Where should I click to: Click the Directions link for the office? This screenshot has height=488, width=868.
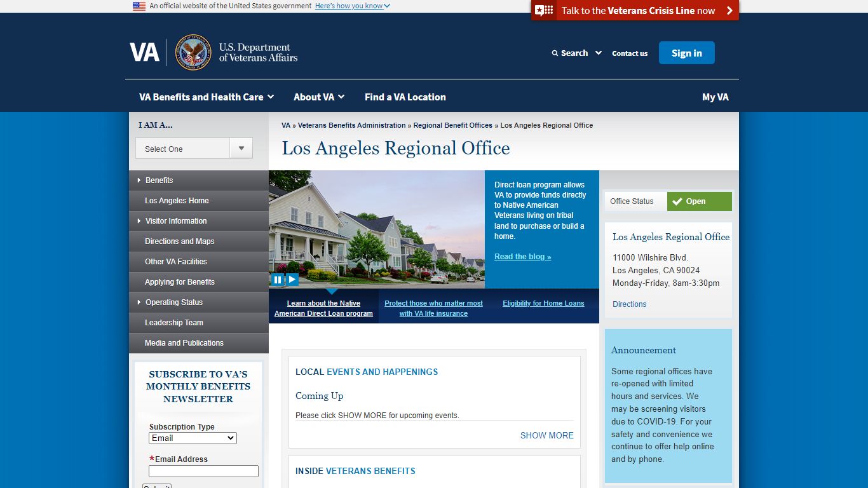630,304
